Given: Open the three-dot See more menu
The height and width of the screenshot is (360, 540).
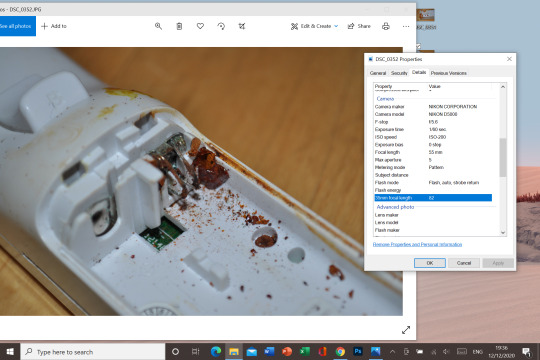Looking at the screenshot, I should pos(406,26).
